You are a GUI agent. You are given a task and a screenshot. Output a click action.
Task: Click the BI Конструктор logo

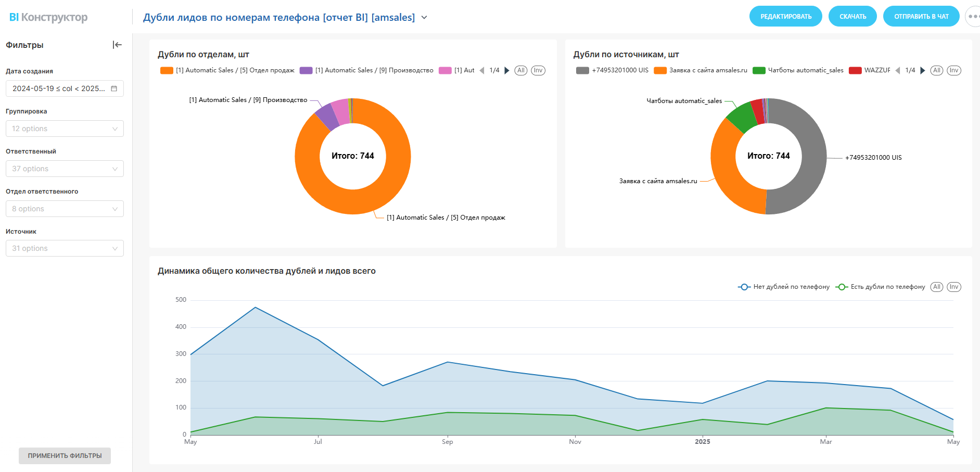click(48, 17)
